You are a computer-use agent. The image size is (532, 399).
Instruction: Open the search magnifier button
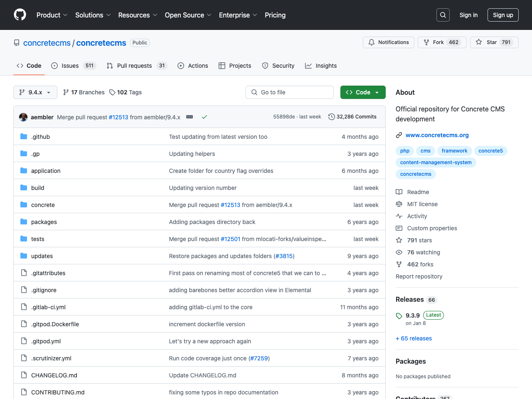point(443,15)
